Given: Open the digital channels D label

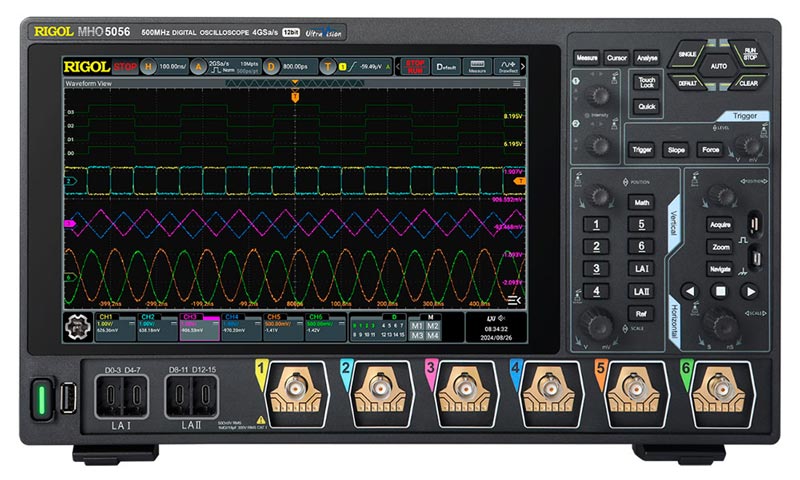Looking at the screenshot, I should [x=393, y=317].
